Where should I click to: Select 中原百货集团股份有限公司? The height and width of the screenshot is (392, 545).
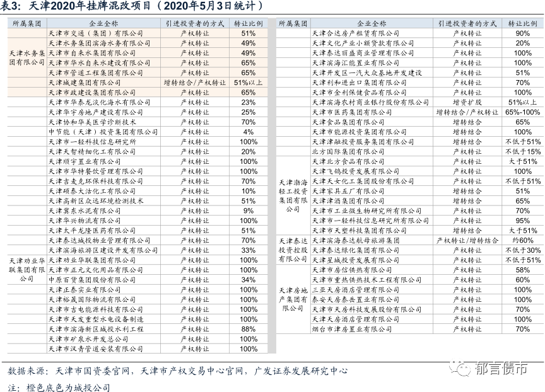tap(92, 280)
